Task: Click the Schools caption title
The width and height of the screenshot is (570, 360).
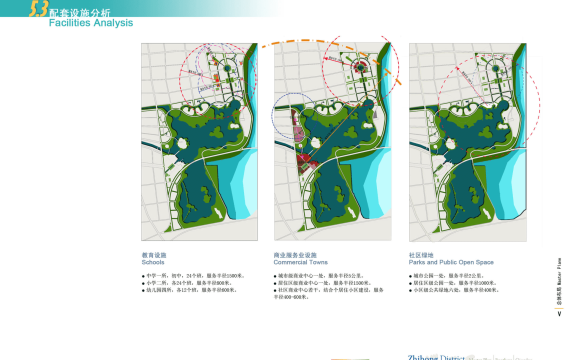Action: [x=154, y=259]
